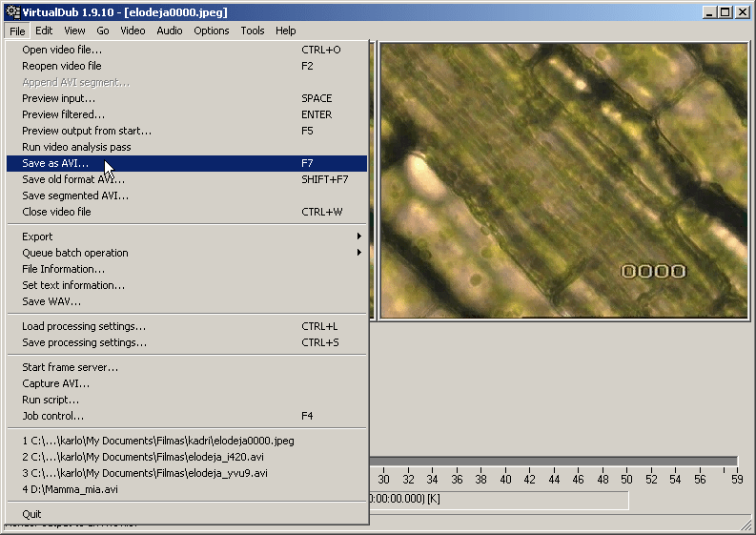Choose Run video analysis pass
Screen dimensions: 756x535
(x=187, y=147)
